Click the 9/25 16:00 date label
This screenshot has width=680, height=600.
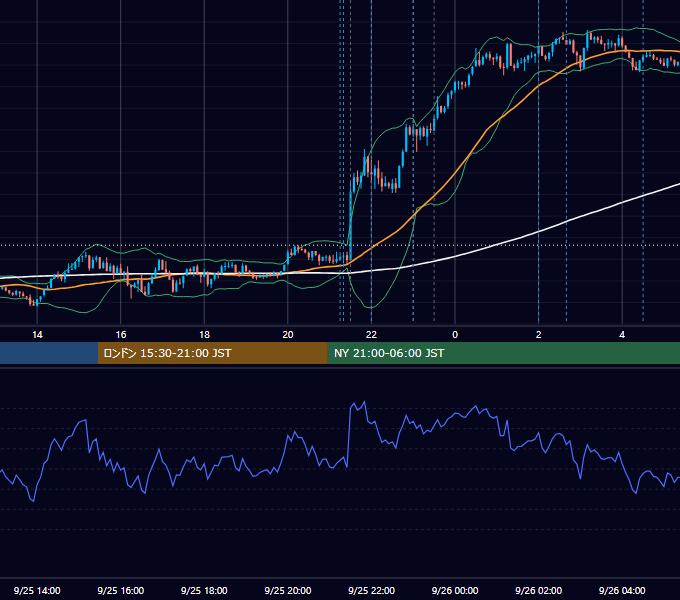point(121,590)
